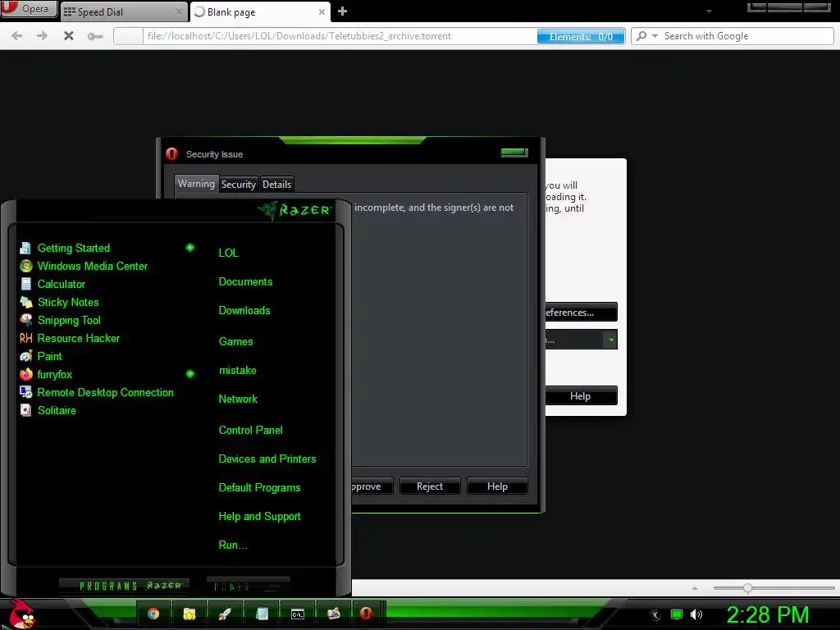Click the Preferences button
Viewport: 840px width, 630px height.
(x=582, y=313)
